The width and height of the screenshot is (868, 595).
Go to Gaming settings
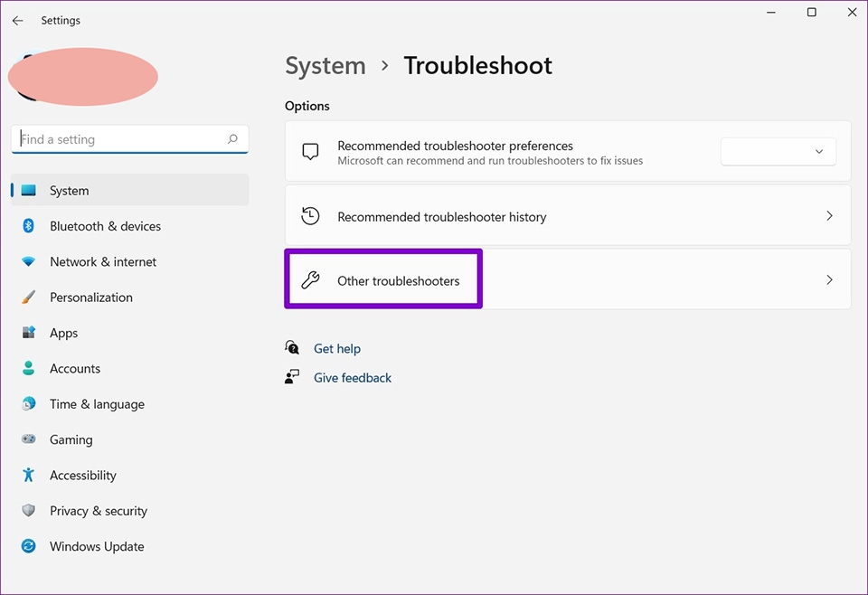point(130,439)
